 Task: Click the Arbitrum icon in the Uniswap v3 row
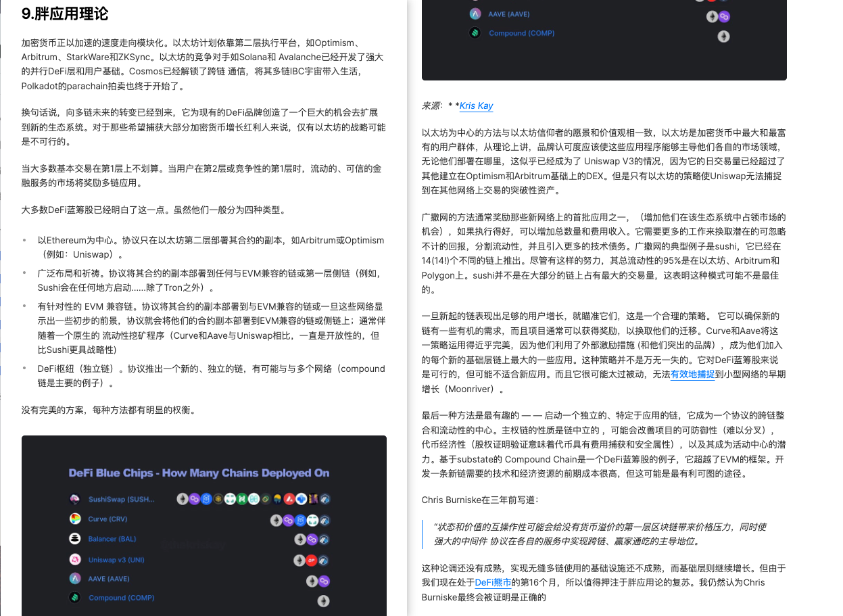[x=323, y=561]
